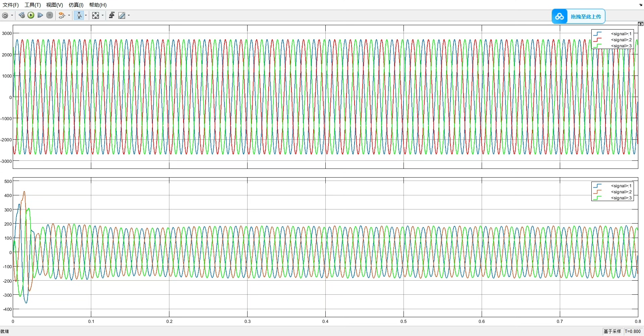Click the 就绪 status text
This screenshot has width=644, height=336.
click(5, 331)
